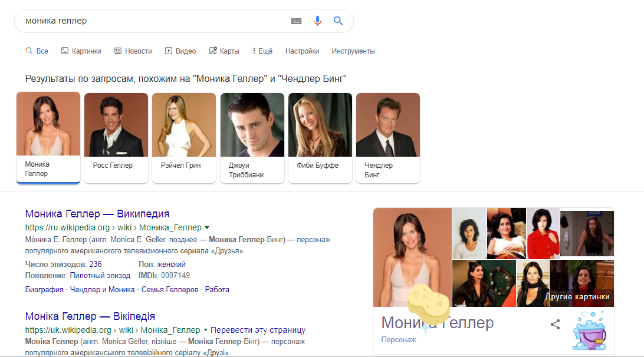The image size is (644, 357).
Task: Expand the ru.wikipedia.org result dropdown arrow
Action: click(207, 228)
